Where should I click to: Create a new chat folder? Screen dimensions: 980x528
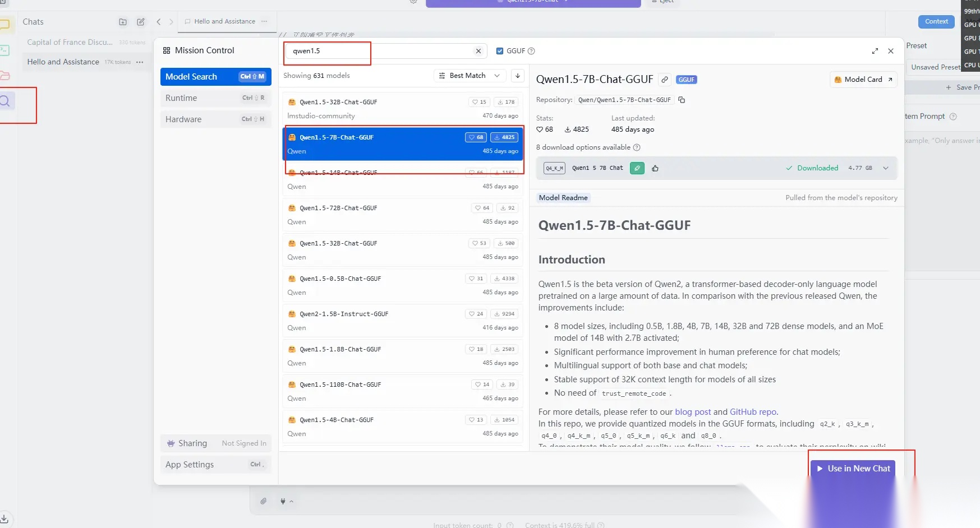point(123,22)
